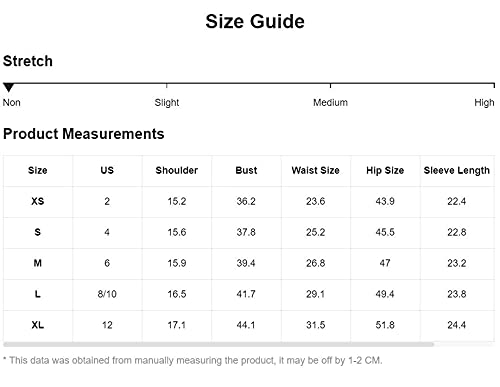500x387 pixels.
Task: Select the High stretch label
Action: 484,102
